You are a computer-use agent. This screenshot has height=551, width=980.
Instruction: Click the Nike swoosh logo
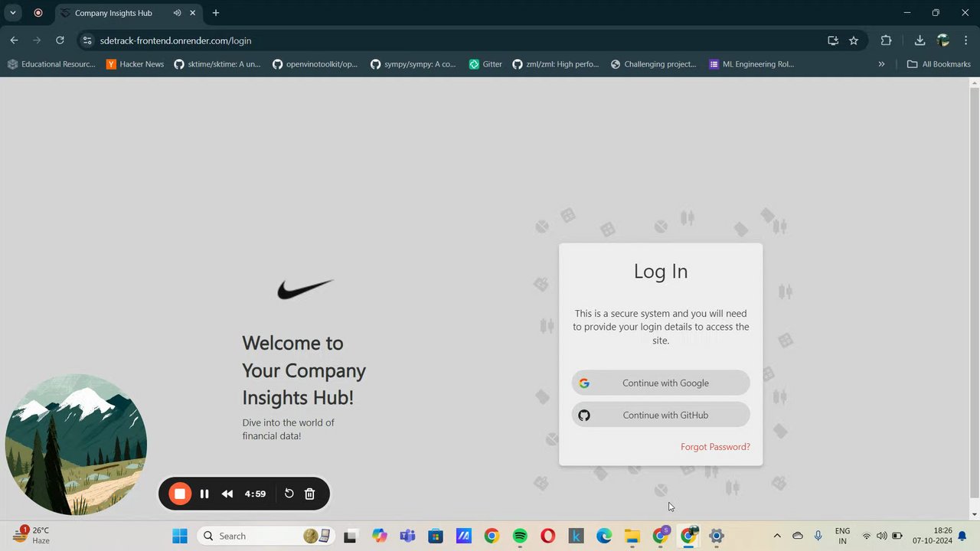point(305,289)
